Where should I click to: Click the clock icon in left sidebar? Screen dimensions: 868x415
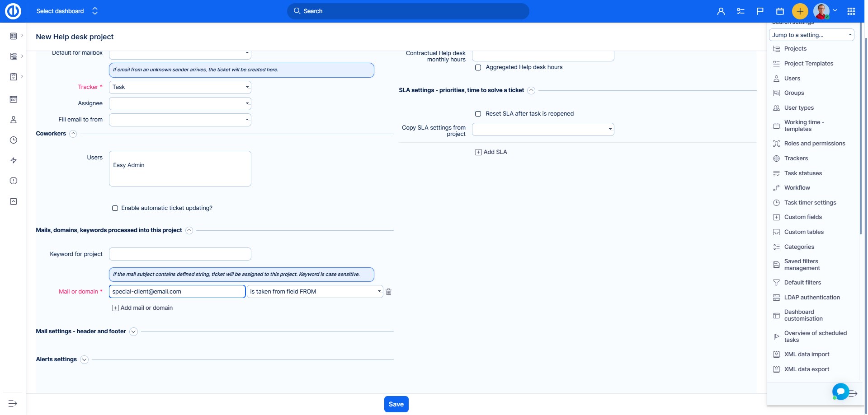point(14,140)
